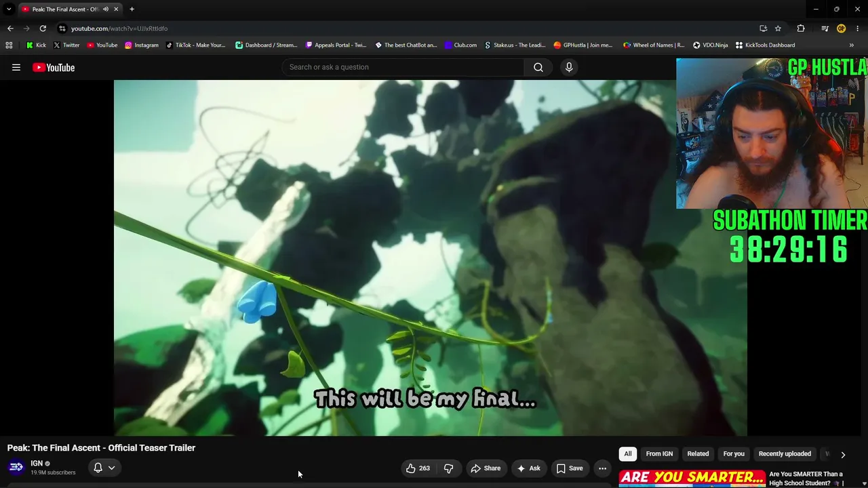
Task: Show more filter chips with right chevron
Action: pyautogui.click(x=843, y=455)
